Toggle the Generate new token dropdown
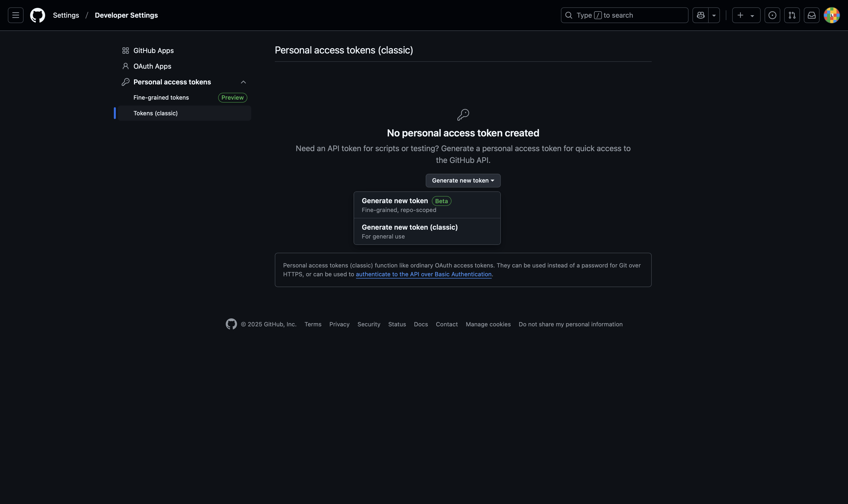This screenshot has width=848, height=504. point(463,180)
